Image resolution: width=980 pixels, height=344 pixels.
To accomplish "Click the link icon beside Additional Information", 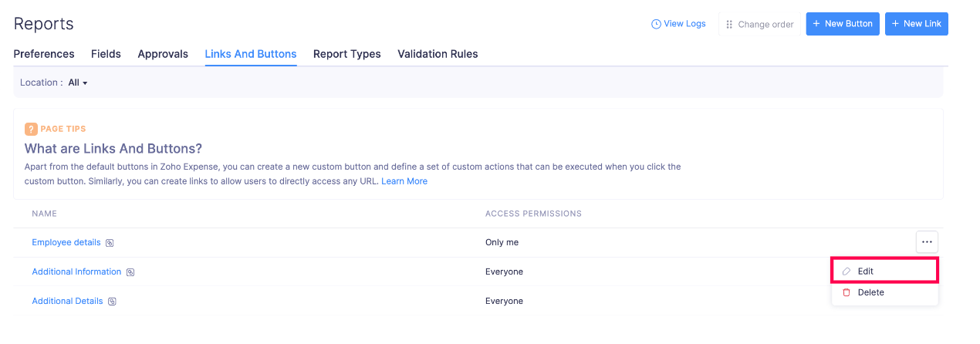I will coord(130,272).
